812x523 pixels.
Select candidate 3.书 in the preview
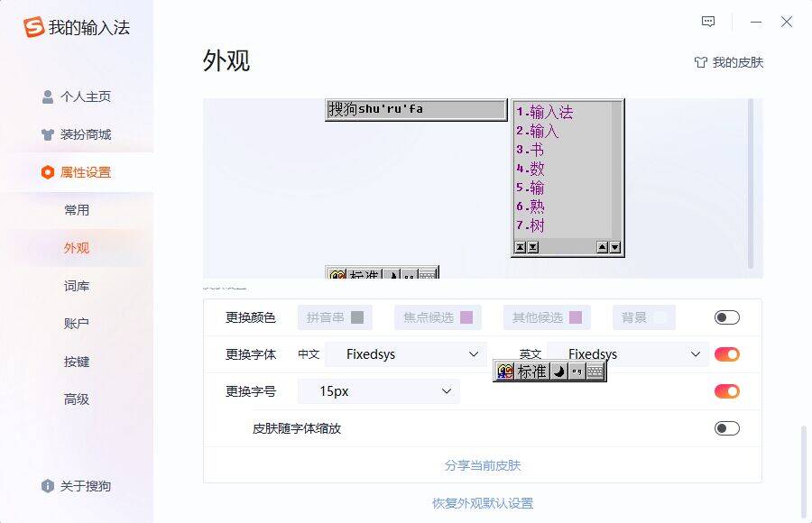531,150
